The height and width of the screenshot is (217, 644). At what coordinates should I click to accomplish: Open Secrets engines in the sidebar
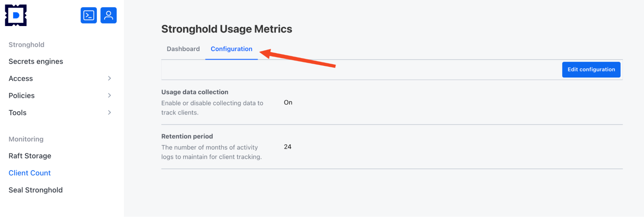coord(36,61)
